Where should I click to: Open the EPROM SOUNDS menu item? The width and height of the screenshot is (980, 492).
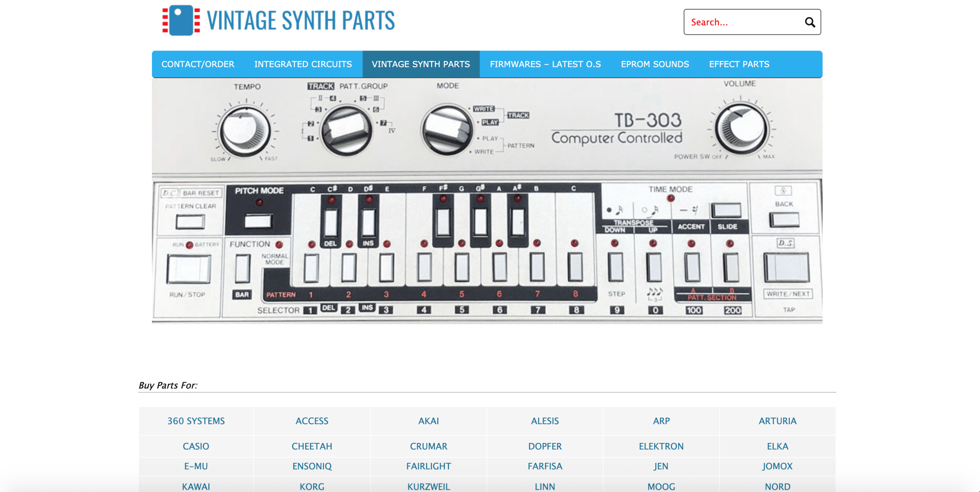coord(655,64)
